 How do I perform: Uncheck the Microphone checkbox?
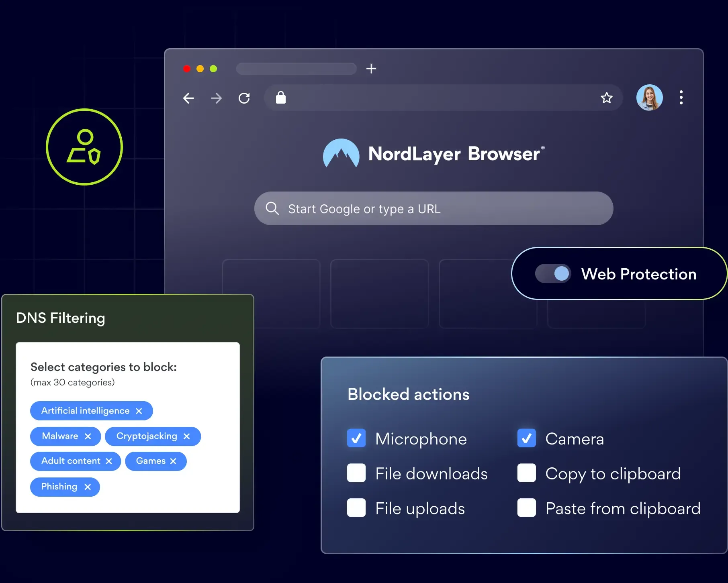pyautogui.click(x=356, y=438)
